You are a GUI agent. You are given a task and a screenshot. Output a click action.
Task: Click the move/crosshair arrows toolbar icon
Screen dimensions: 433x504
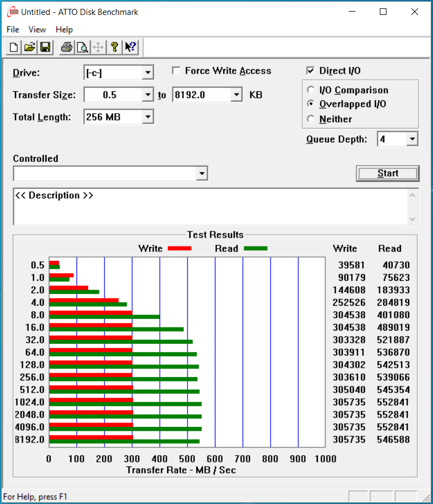click(x=99, y=48)
